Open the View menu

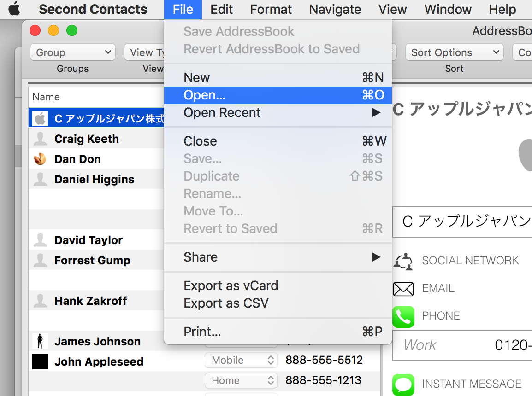(x=393, y=9)
